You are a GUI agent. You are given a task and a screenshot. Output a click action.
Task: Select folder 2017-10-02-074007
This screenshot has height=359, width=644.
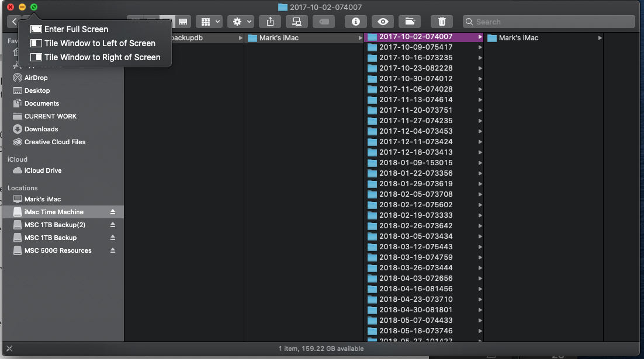[x=424, y=37]
